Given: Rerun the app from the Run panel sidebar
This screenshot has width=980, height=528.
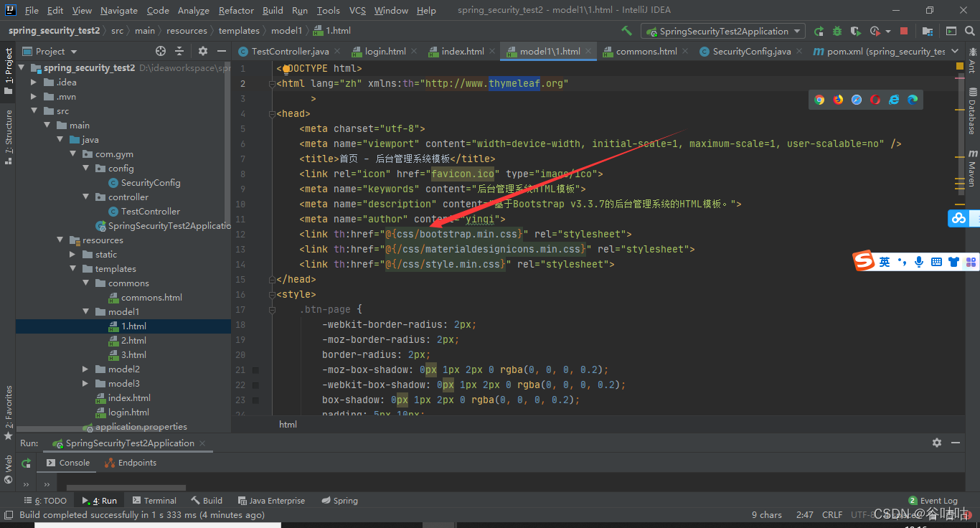Looking at the screenshot, I should (27, 463).
